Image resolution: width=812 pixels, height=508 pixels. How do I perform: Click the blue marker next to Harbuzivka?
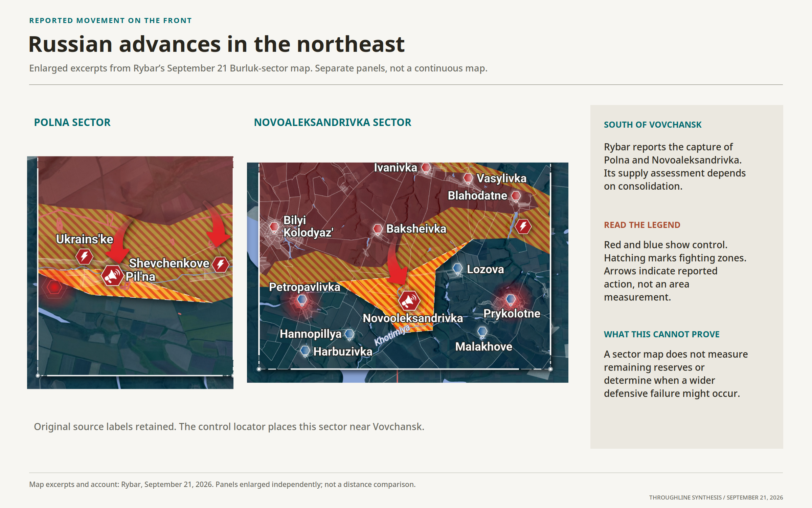[305, 351]
